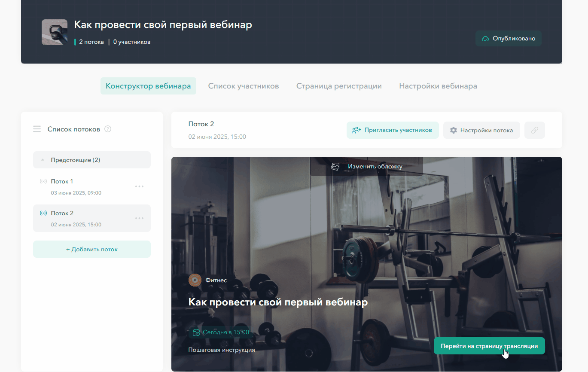Click the hamburger icon beside Список потоков
The image size is (588, 372).
[x=37, y=129]
